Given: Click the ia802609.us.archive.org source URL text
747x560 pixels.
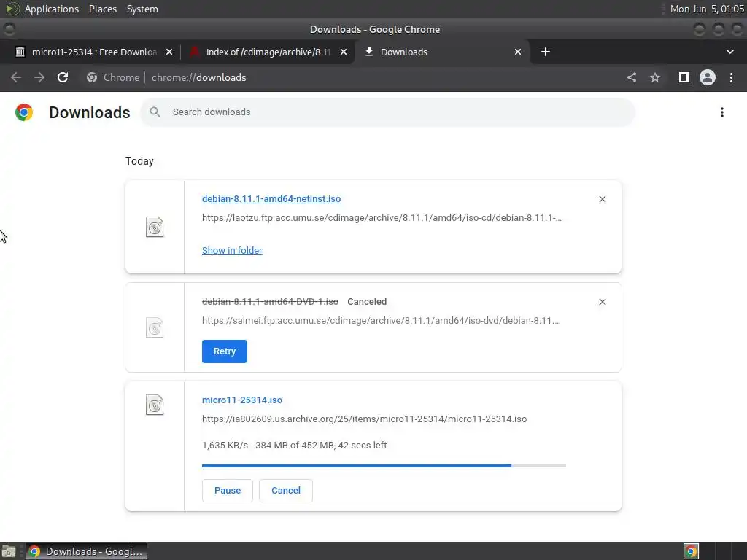Looking at the screenshot, I should (x=365, y=419).
